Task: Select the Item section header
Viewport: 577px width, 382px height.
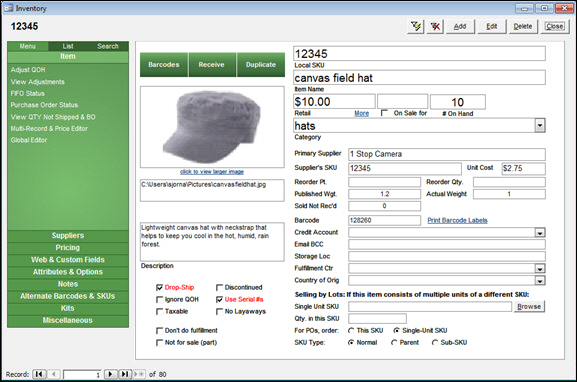Action: (x=68, y=56)
